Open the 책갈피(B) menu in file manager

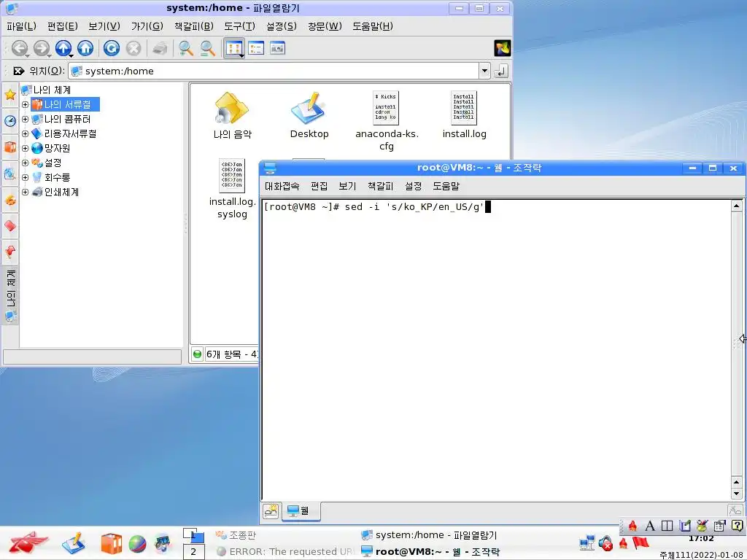point(193,26)
